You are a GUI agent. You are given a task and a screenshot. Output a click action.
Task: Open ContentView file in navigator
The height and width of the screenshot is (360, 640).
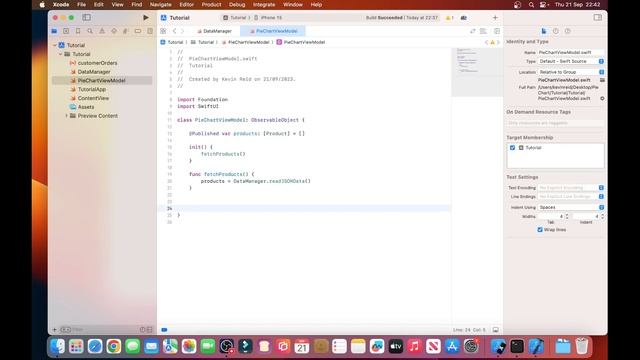coord(93,98)
